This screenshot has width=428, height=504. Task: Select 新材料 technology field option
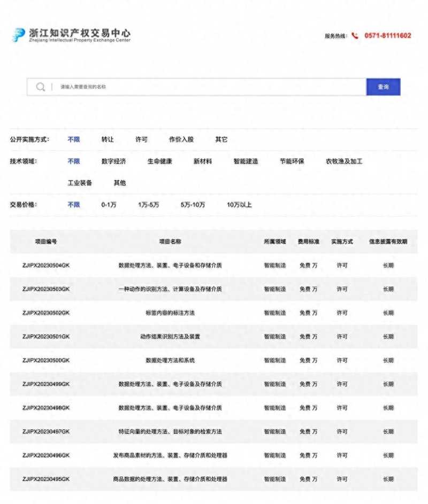coord(203,161)
